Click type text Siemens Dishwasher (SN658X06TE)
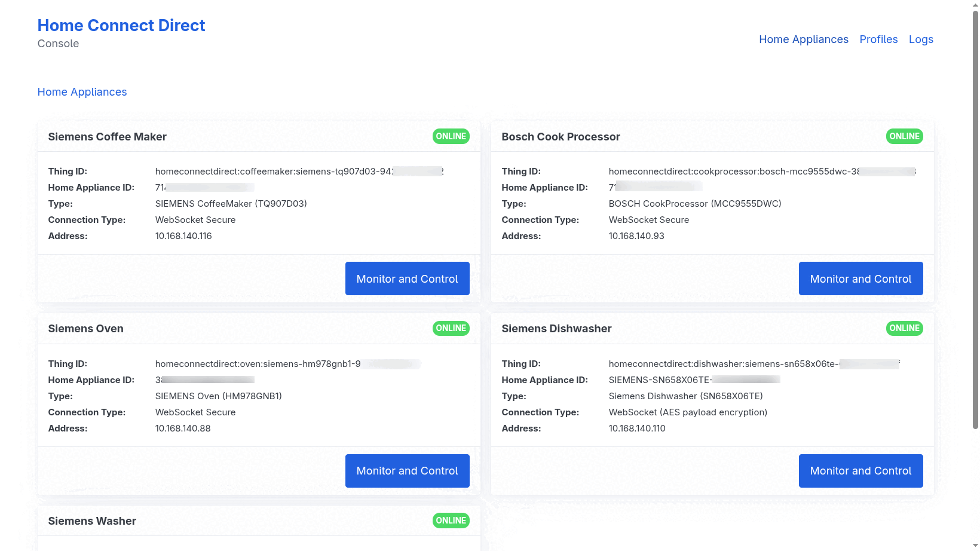The width and height of the screenshot is (980, 551). coord(686,396)
